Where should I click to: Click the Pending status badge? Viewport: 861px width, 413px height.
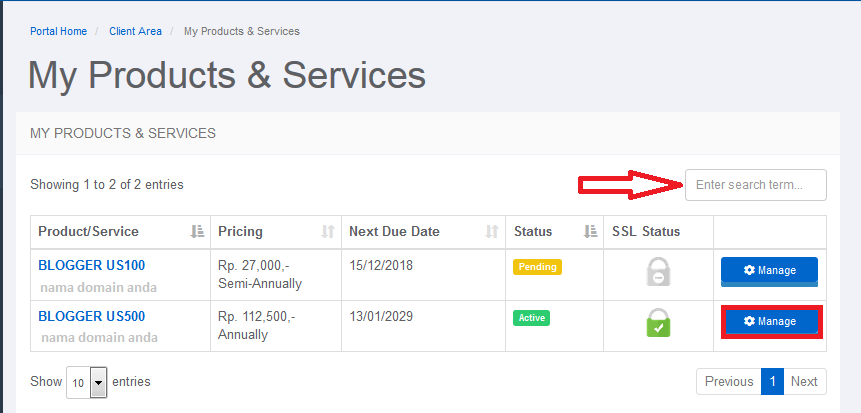[x=538, y=267]
